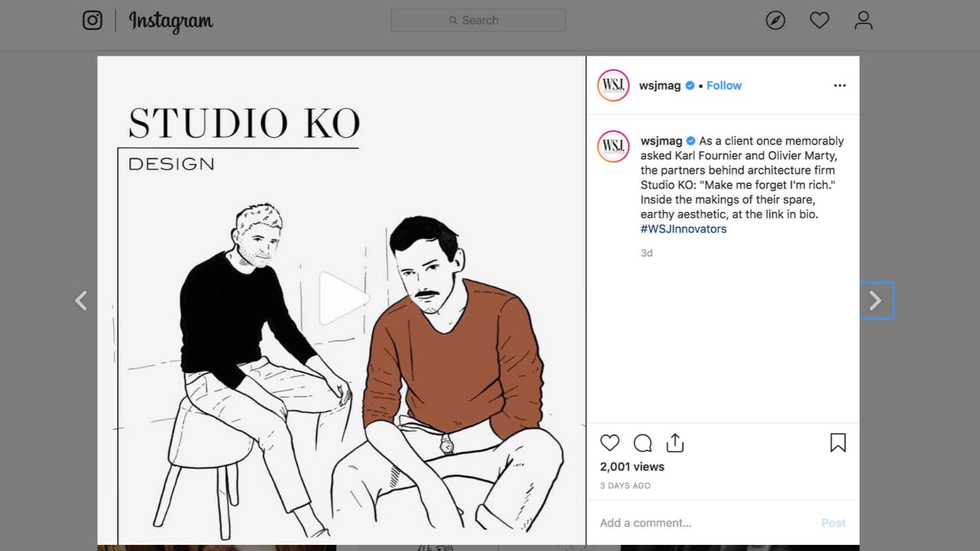This screenshot has height=551, width=980.
Task: Click wsjmag avatar beside the caption
Action: (x=613, y=146)
